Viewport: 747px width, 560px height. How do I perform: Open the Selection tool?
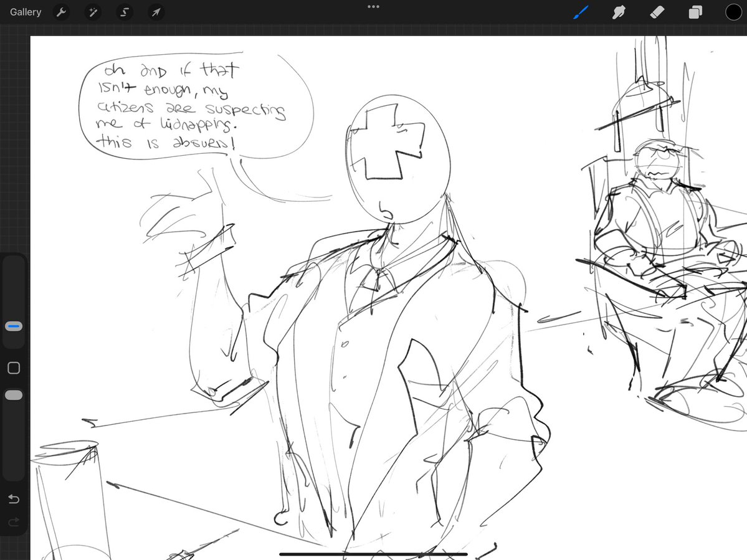coord(125,12)
